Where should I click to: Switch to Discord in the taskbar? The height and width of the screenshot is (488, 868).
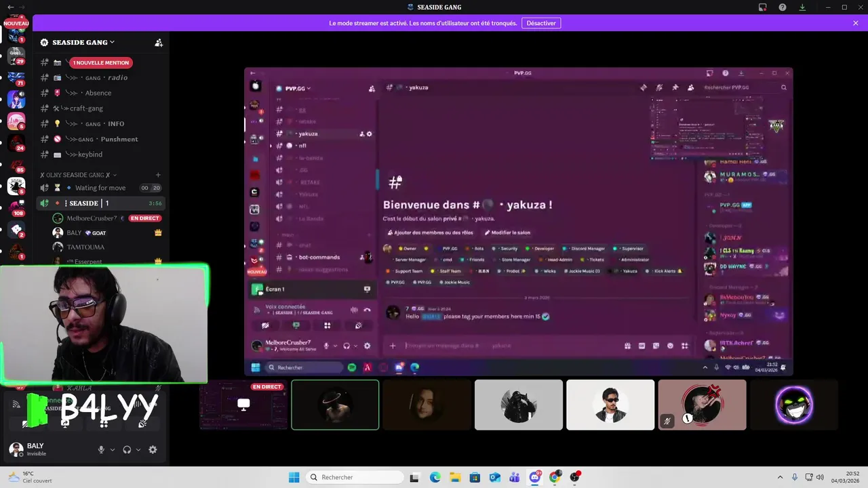point(535,477)
